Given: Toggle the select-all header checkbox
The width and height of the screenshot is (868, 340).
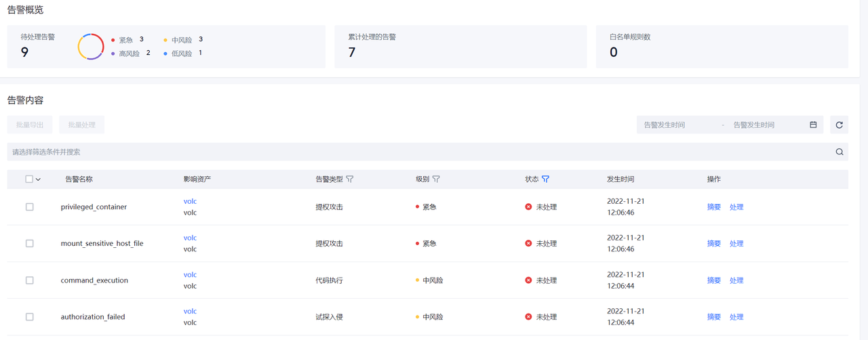Looking at the screenshot, I should pyautogui.click(x=29, y=179).
